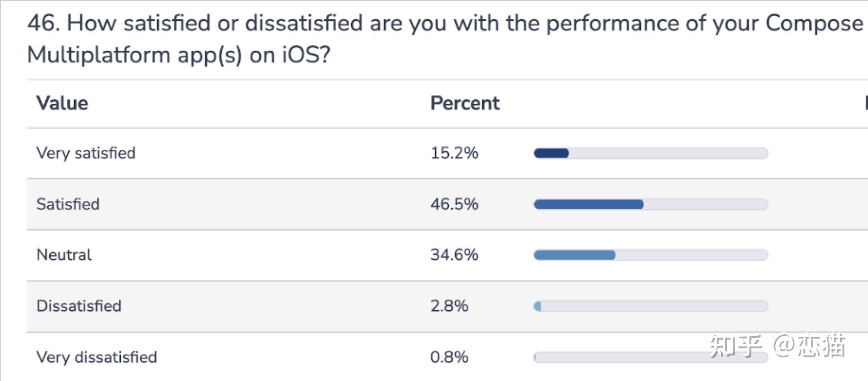Click the 46.5% percent value
Image resolution: width=868 pixels, height=381 pixels.
click(x=454, y=204)
